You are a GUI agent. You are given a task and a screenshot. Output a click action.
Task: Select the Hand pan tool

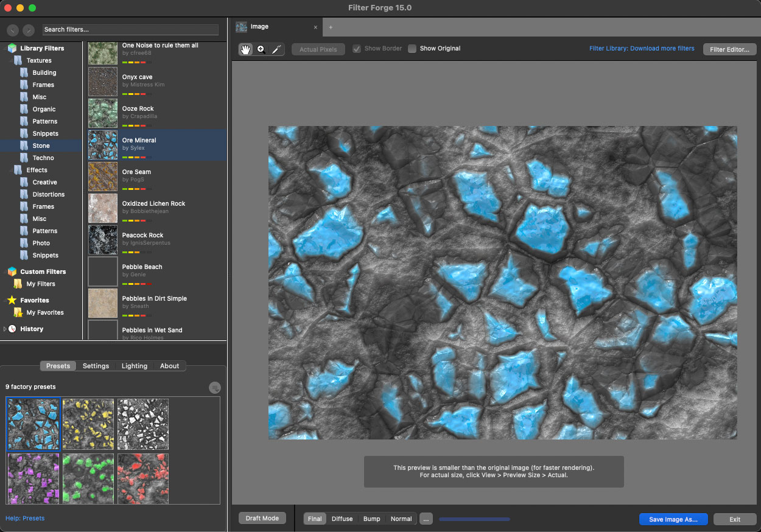point(246,49)
